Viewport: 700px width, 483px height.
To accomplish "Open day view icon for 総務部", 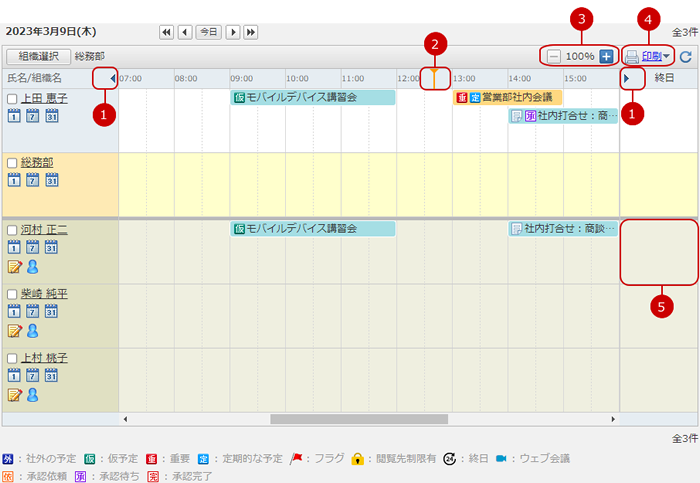I will pyautogui.click(x=14, y=179).
